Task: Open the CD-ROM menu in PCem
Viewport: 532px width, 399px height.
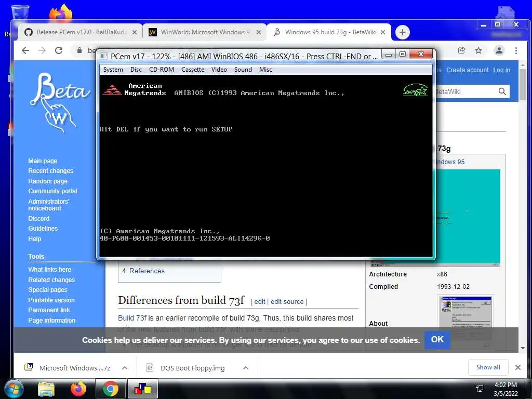Action: 162,70
